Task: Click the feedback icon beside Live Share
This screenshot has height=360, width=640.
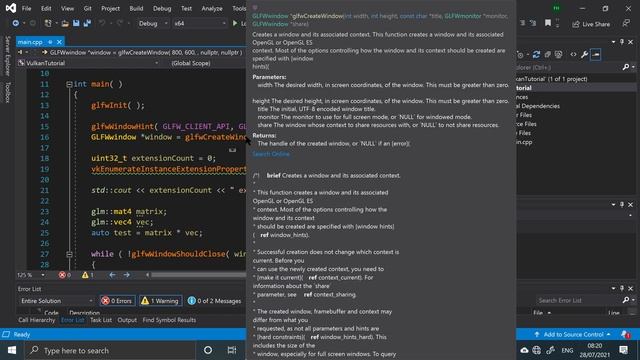Action: click(x=626, y=24)
